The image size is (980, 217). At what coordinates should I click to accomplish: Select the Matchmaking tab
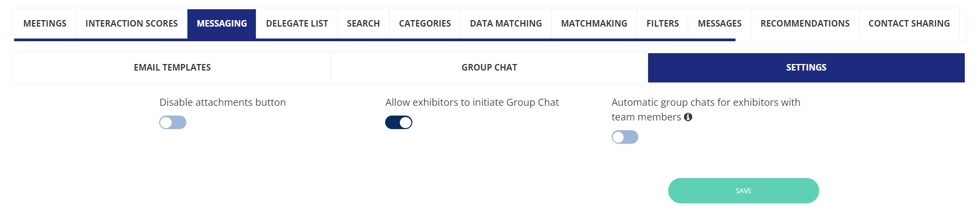pos(594,24)
